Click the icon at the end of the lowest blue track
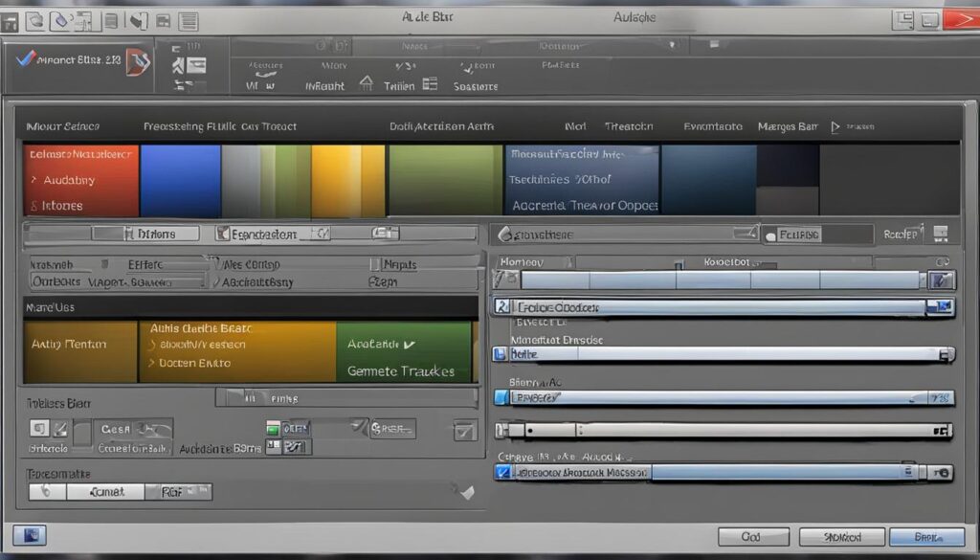Viewport: 980px width, 560px height. coord(942,473)
